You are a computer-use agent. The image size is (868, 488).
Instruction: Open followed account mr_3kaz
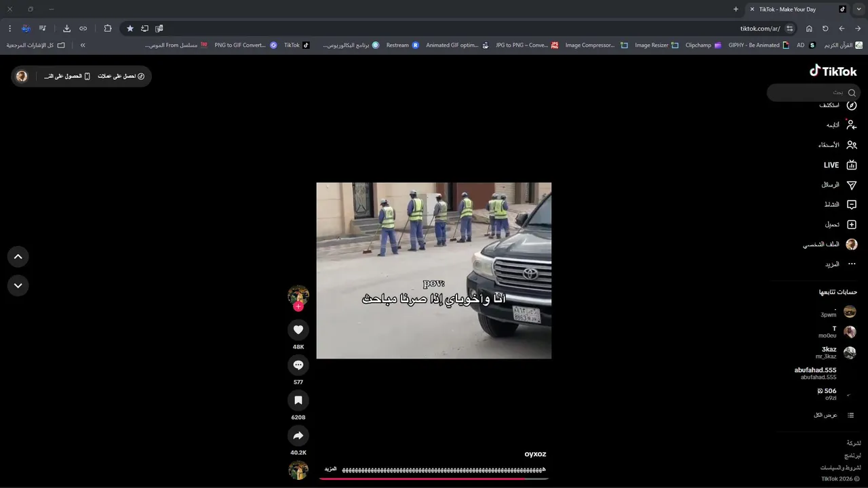point(837,352)
